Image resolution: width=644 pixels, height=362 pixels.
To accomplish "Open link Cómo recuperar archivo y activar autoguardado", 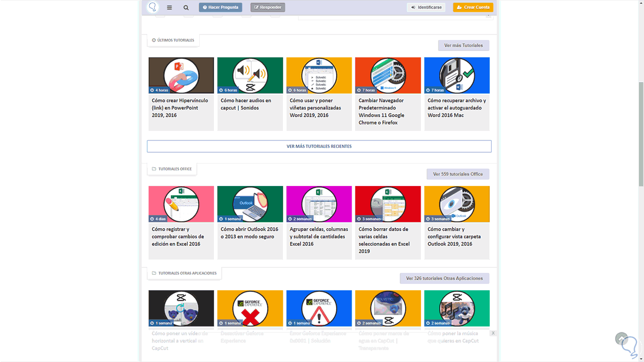I will 457,108.
